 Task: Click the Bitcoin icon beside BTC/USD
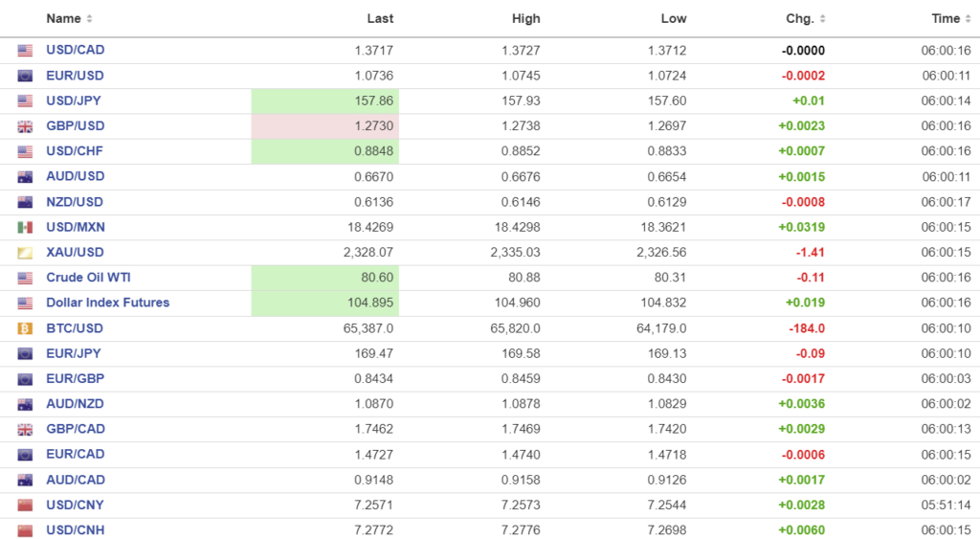click(25, 328)
